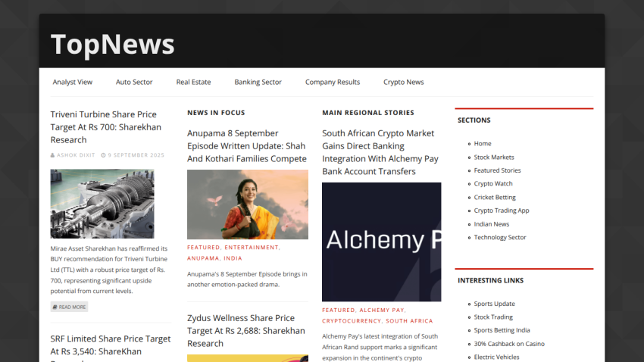Open Crypto Watch in Sections

point(493,184)
